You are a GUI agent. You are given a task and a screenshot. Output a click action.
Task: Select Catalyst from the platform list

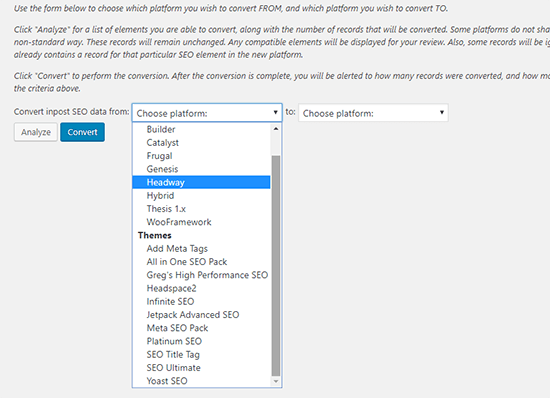(x=201, y=143)
